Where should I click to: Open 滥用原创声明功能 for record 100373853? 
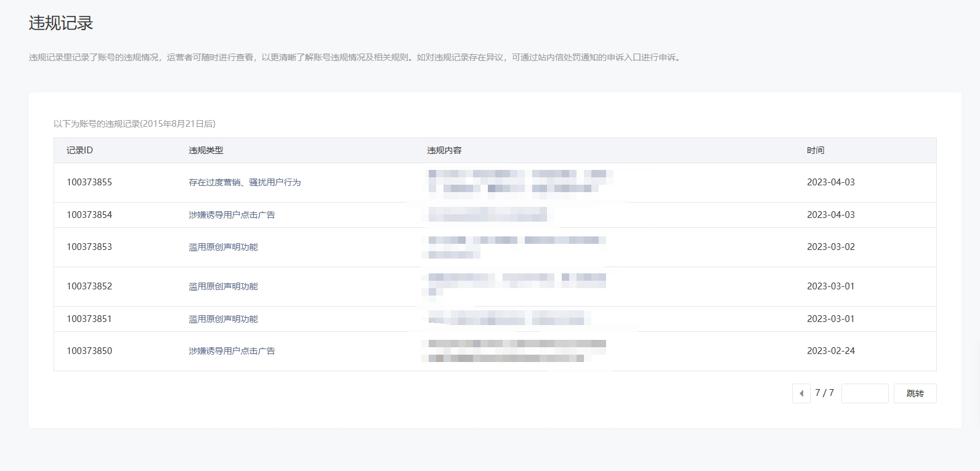[223, 247]
